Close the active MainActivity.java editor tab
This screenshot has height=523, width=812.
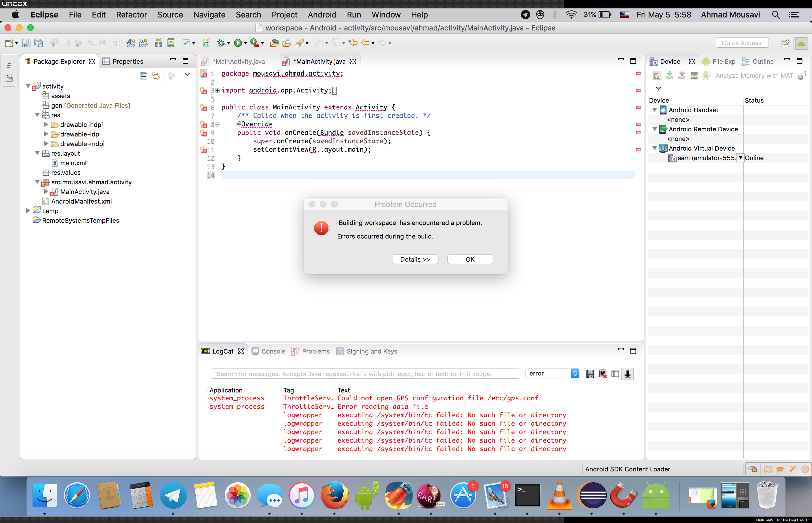[x=353, y=61]
